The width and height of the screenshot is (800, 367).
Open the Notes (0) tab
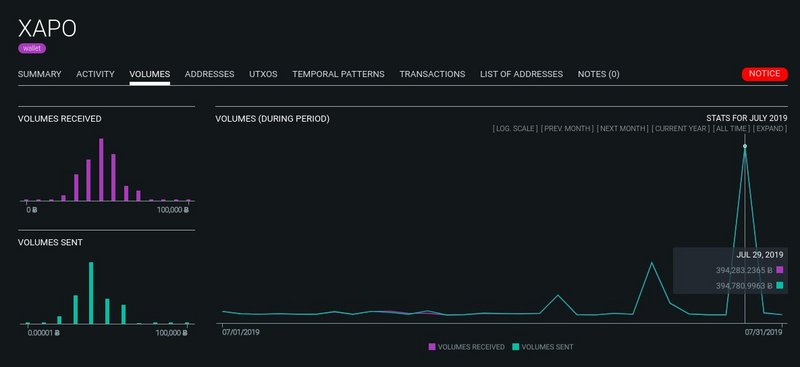tap(598, 74)
